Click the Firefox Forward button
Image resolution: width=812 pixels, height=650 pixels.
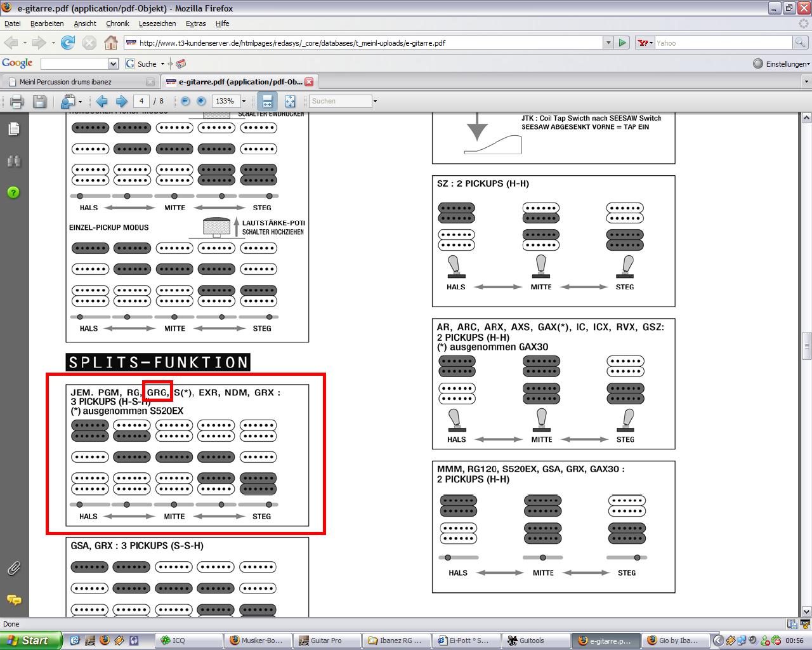pos(39,43)
